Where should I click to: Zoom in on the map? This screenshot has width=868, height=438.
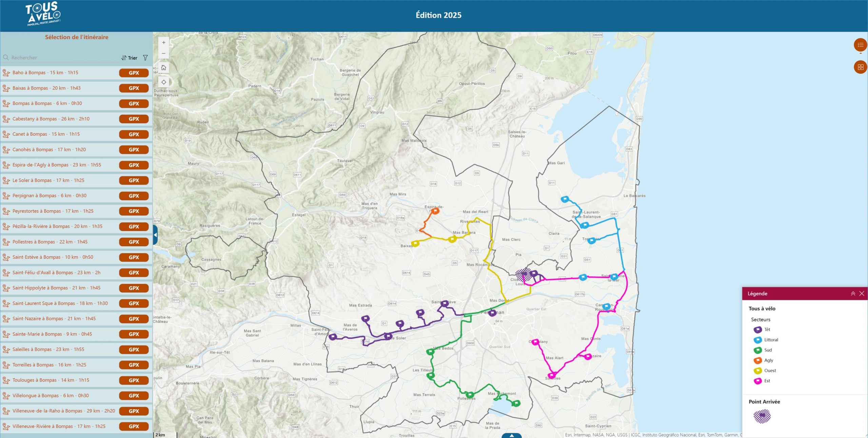click(x=163, y=43)
